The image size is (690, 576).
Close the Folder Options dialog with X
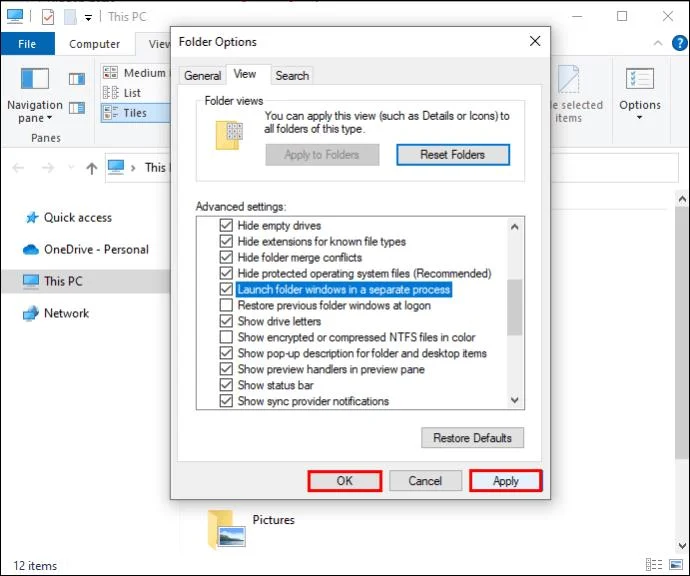535,41
